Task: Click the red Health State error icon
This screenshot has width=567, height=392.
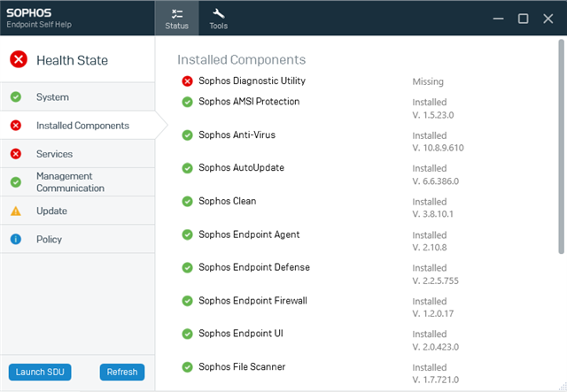Action: pos(19,59)
